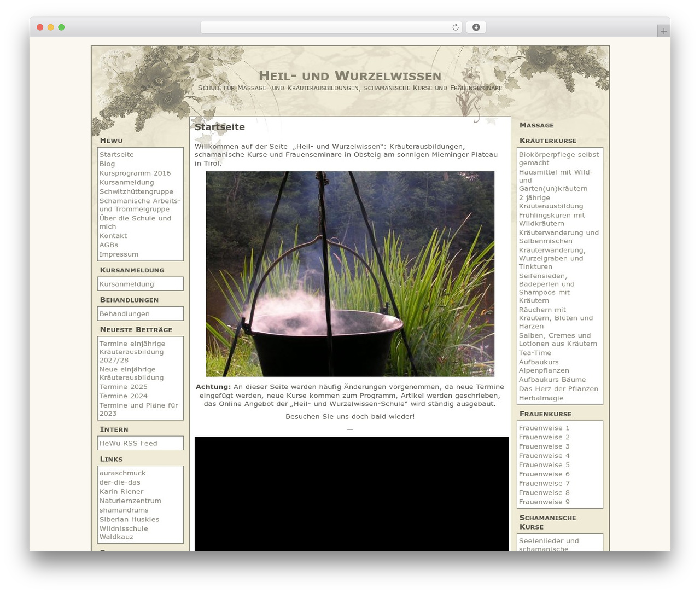Open Frauenweise 1 course link

(544, 428)
